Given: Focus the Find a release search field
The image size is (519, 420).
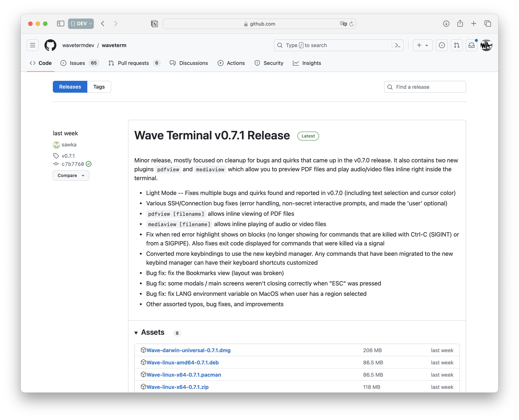Looking at the screenshot, I should tap(425, 87).
